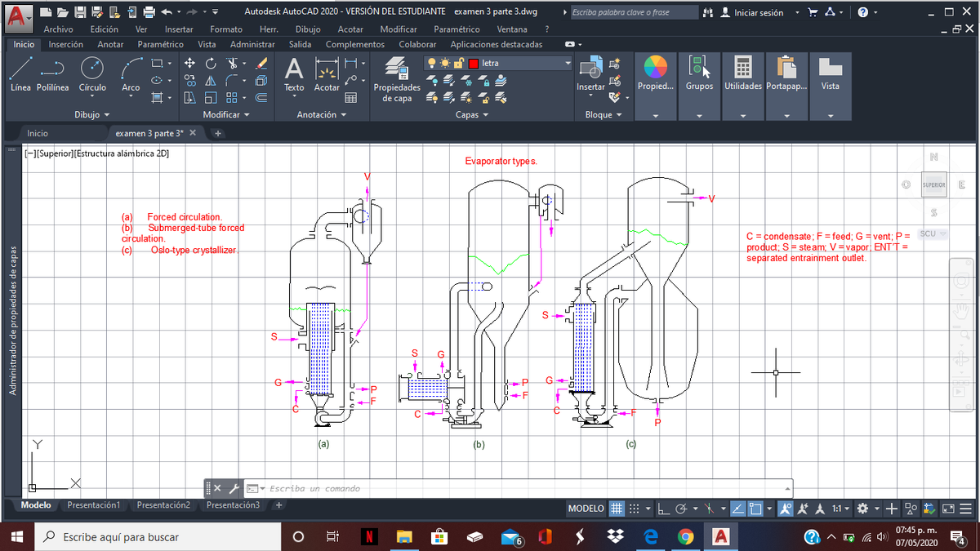Viewport: 980px width, 551px height.
Task: Expand the Anotación panel
Action: tap(321, 115)
